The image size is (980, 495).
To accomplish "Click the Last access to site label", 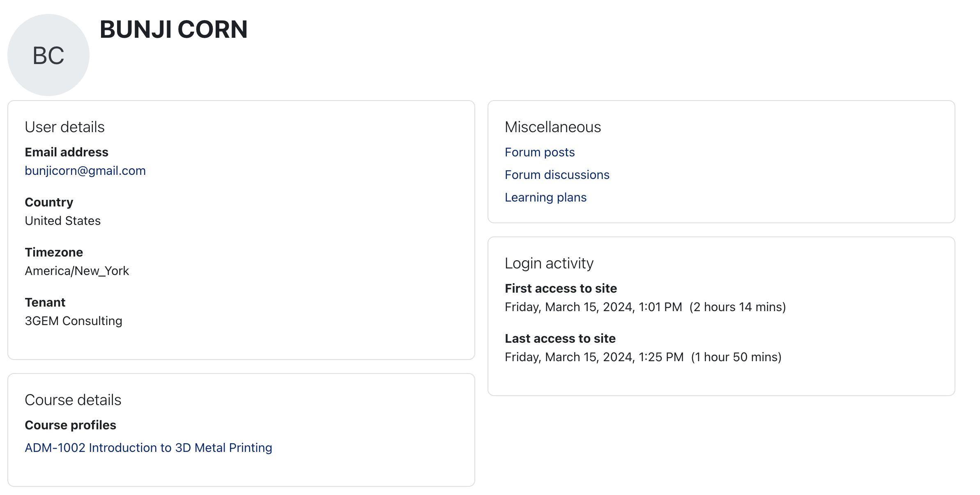I will coord(560,339).
